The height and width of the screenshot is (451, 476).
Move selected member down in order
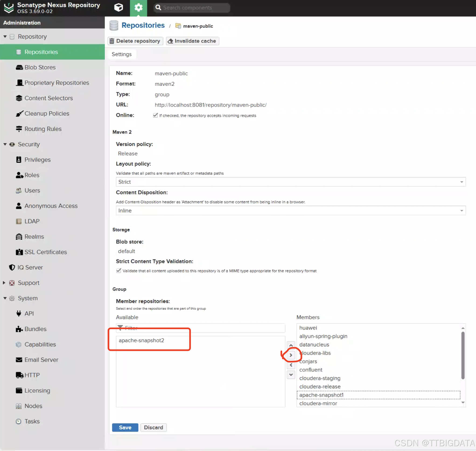(x=291, y=375)
